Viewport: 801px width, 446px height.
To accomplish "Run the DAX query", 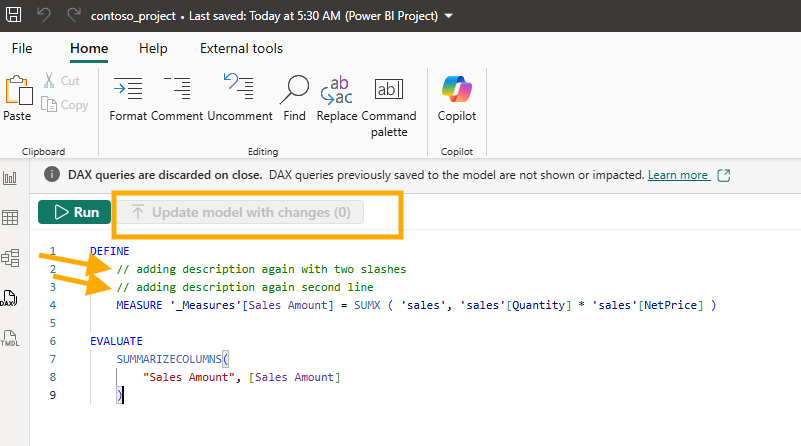I will [75, 212].
